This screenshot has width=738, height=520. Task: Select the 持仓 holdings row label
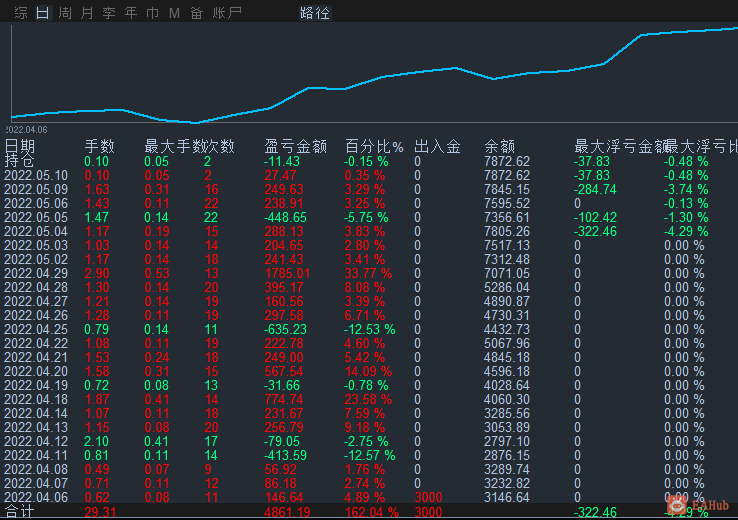tap(20, 161)
